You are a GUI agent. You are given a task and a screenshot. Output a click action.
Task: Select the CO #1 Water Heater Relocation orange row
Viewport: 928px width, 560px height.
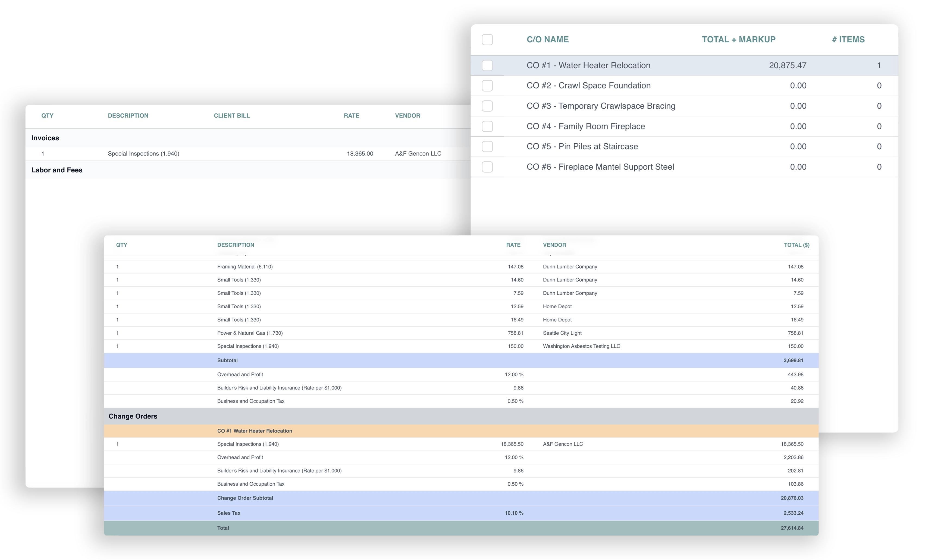[x=255, y=431]
